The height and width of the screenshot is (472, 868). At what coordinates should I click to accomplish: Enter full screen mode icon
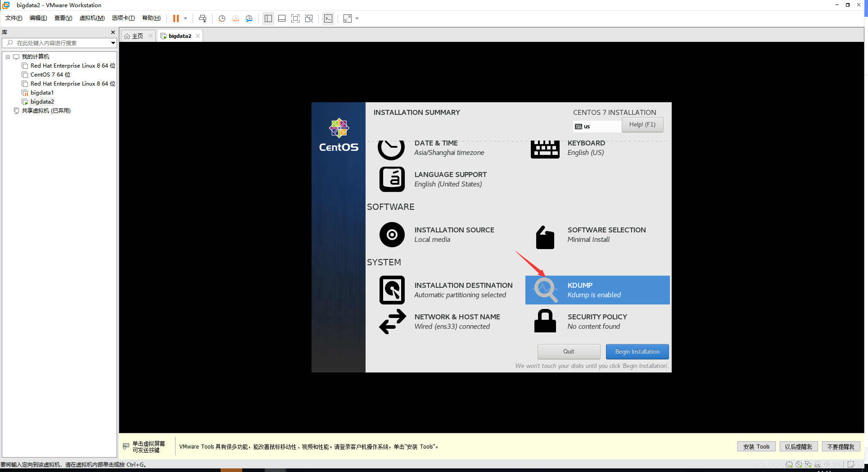[x=295, y=18]
